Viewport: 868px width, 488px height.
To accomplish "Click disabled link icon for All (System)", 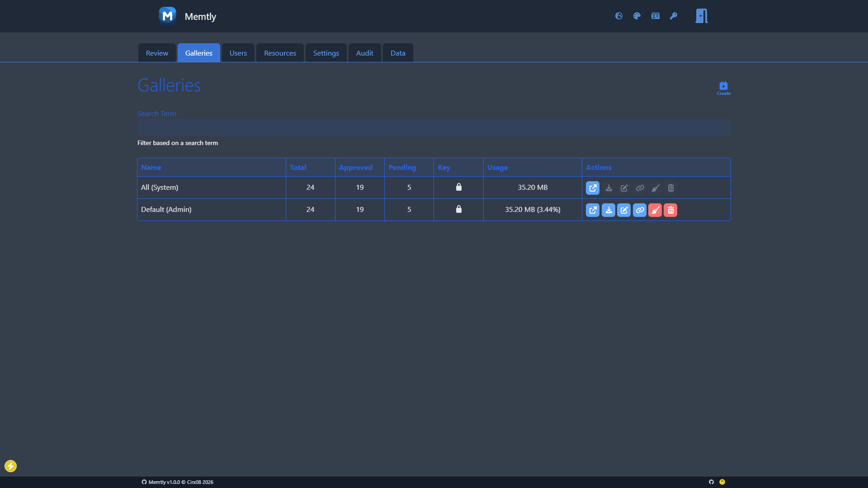I will pyautogui.click(x=640, y=188).
